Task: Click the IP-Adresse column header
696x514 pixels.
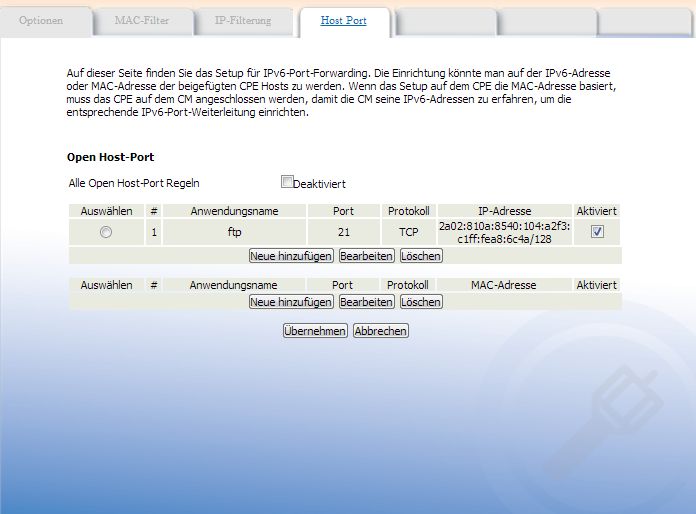Action: pos(504,211)
